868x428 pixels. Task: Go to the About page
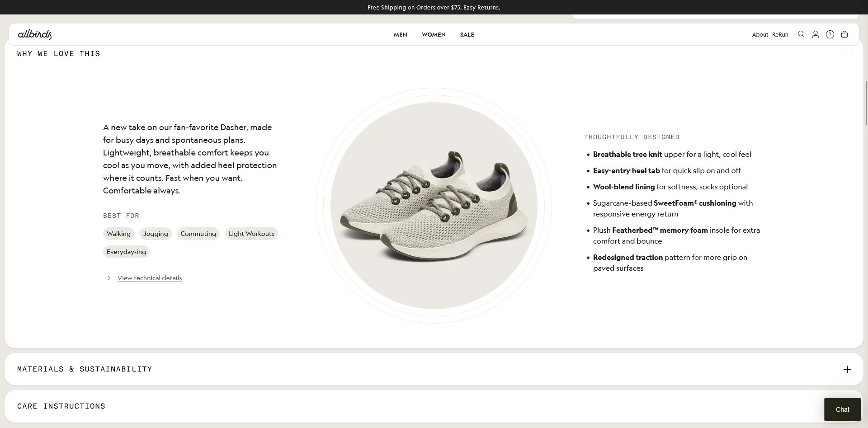[760, 35]
